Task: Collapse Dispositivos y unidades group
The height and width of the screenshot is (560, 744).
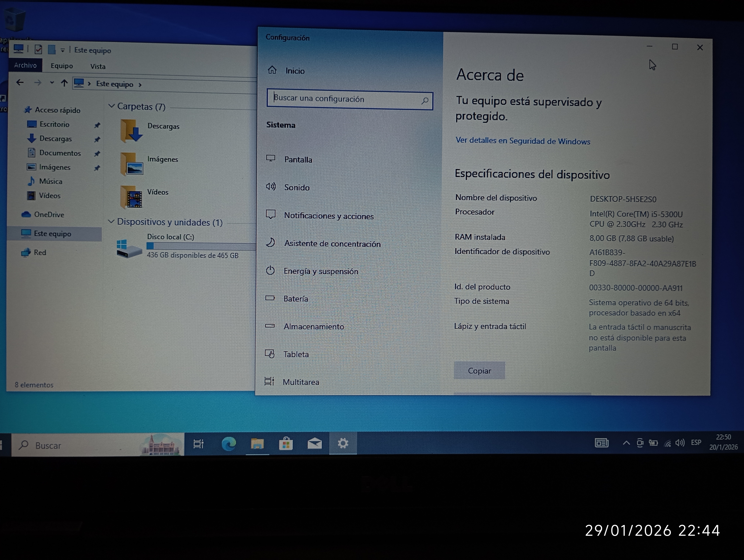Action: (x=111, y=221)
